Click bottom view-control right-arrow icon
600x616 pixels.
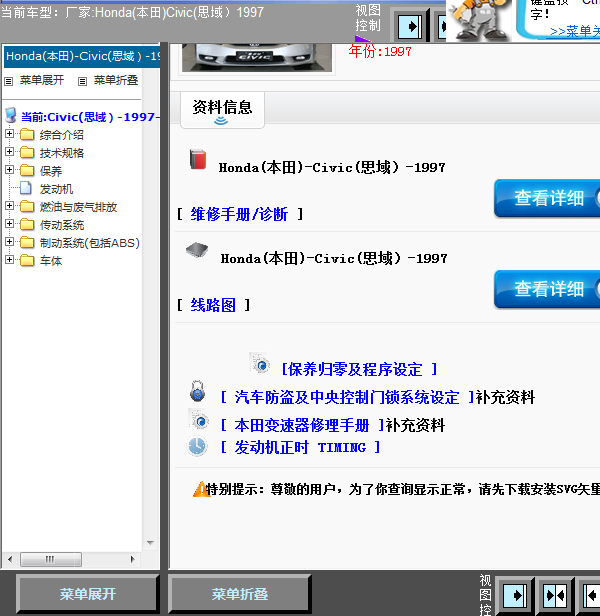[515, 596]
